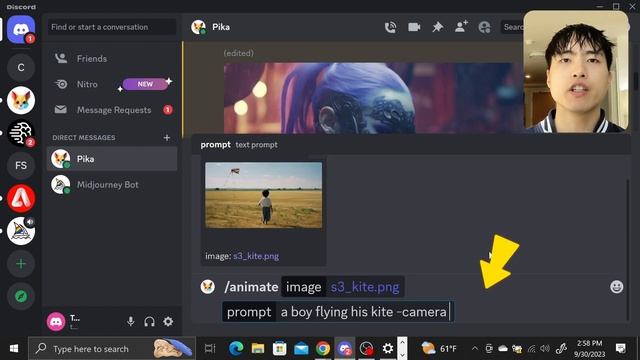
Task: Open weather widget showing 61°F
Action: (x=438, y=349)
